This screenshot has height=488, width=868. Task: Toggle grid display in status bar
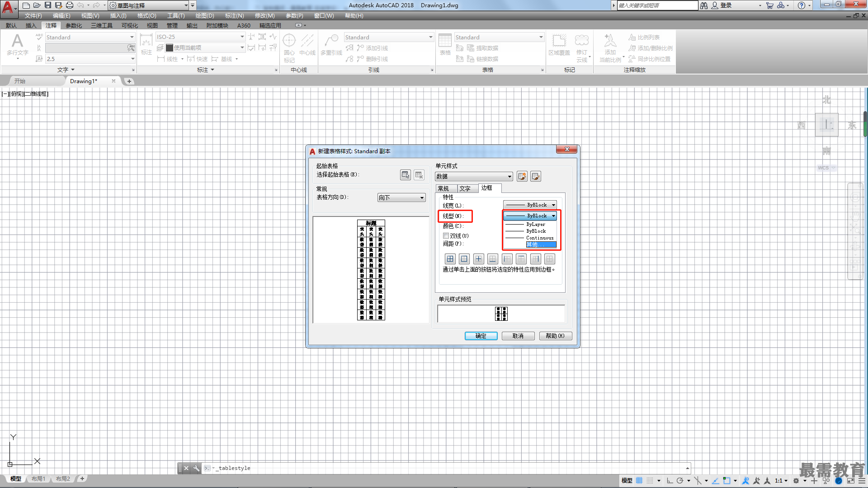pos(639,481)
